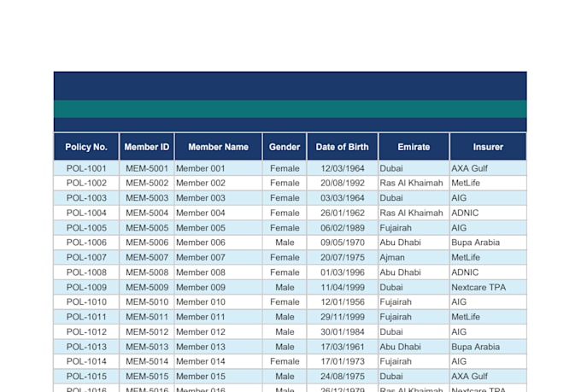
Task: Click ADNIC in POL-1004 row
Action: click(488, 213)
